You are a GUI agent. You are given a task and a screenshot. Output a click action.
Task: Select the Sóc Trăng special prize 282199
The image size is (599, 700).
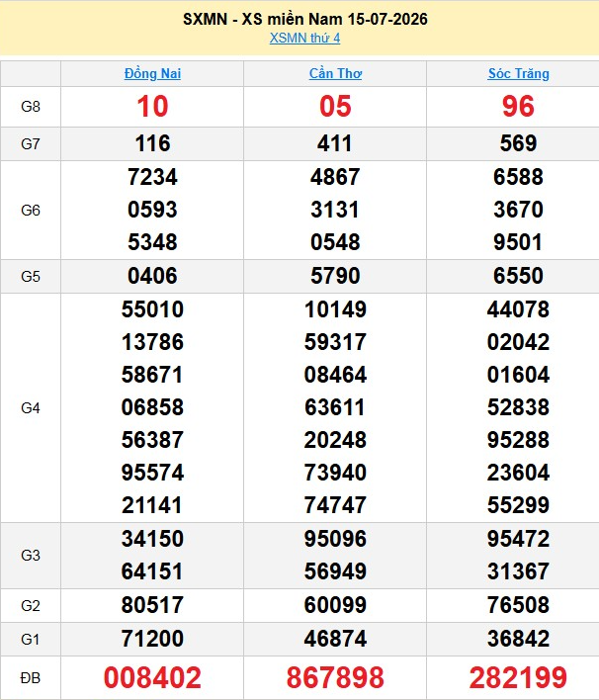click(518, 677)
